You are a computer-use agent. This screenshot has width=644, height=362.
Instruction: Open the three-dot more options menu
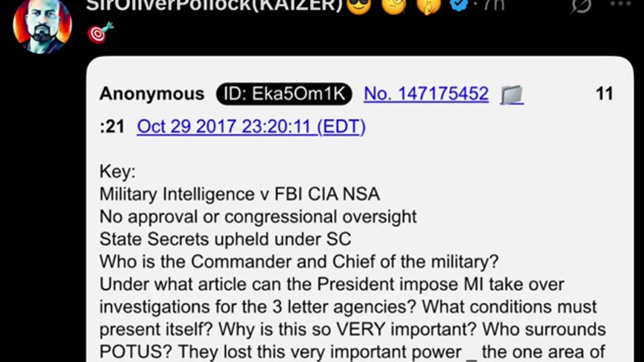pyautogui.click(x=620, y=4)
